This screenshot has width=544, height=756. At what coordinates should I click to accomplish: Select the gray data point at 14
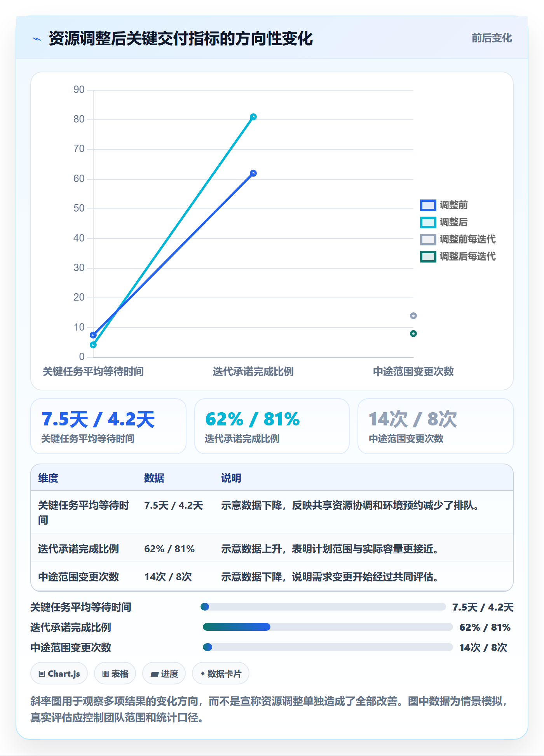coord(413,316)
